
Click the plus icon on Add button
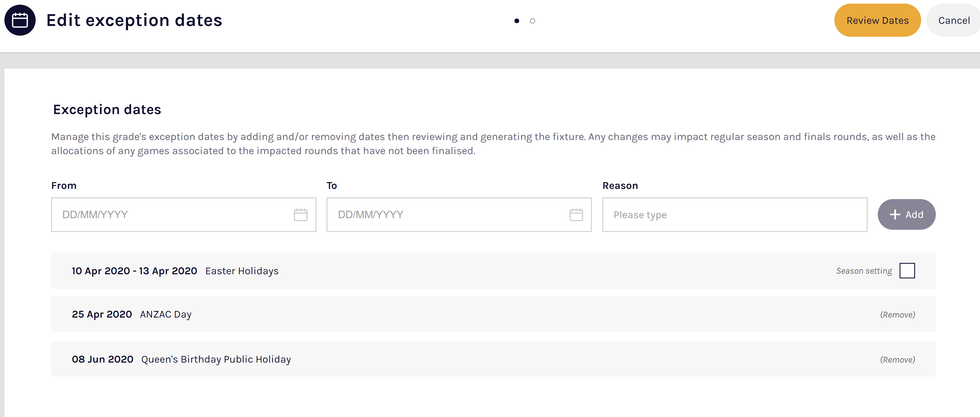(895, 215)
